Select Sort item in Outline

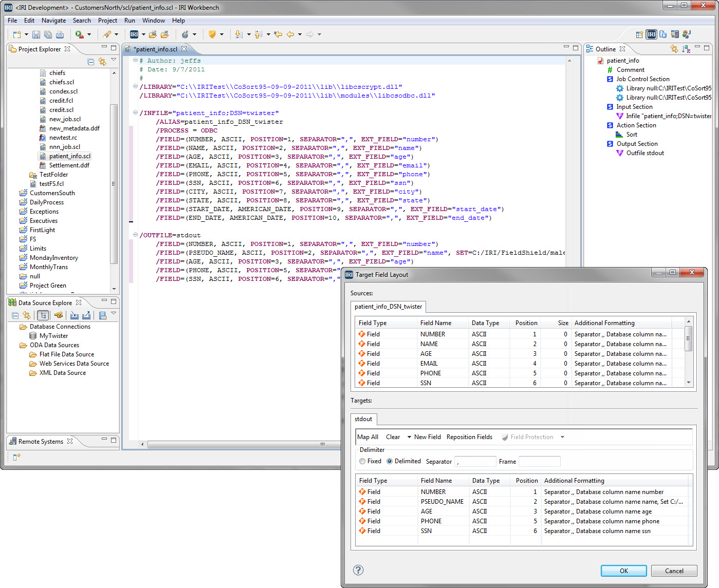coord(632,135)
